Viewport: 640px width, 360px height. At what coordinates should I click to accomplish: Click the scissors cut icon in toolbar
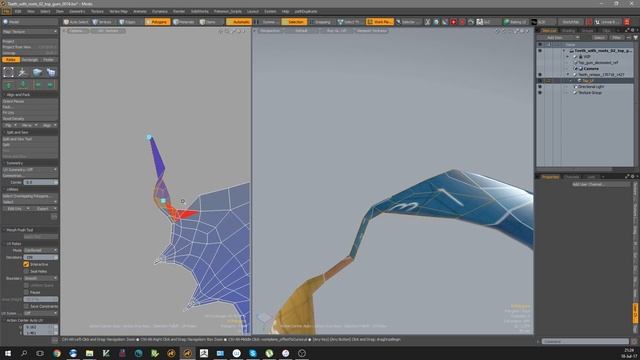coord(427,22)
